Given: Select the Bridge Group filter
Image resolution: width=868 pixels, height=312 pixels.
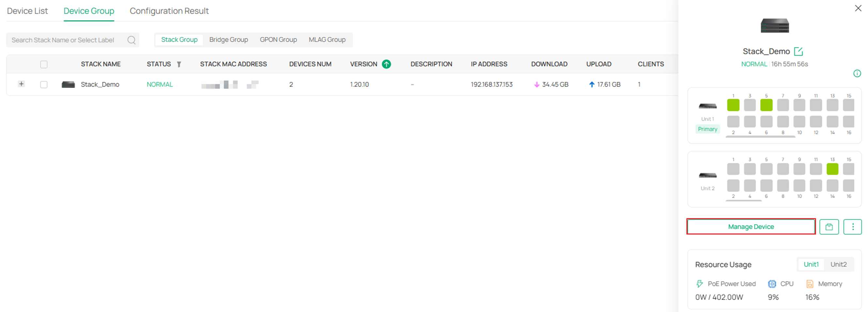Looking at the screenshot, I should [x=229, y=40].
